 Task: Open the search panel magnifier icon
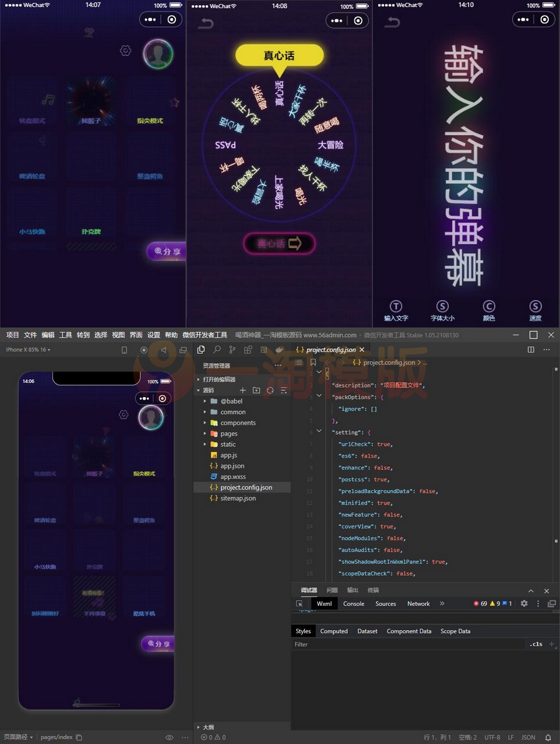pyautogui.click(x=217, y=350)
